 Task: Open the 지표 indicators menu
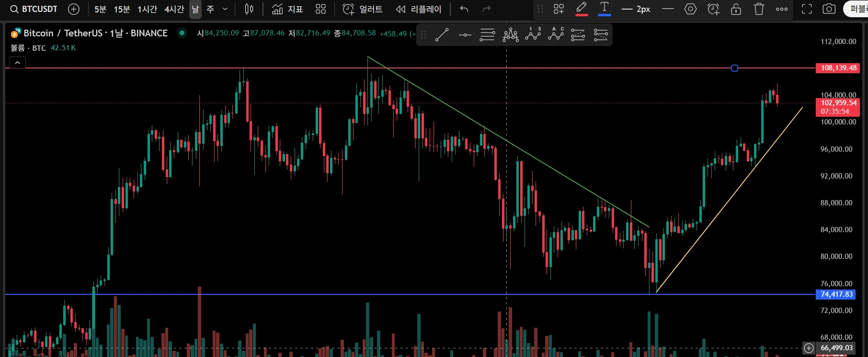coord(287,9)
